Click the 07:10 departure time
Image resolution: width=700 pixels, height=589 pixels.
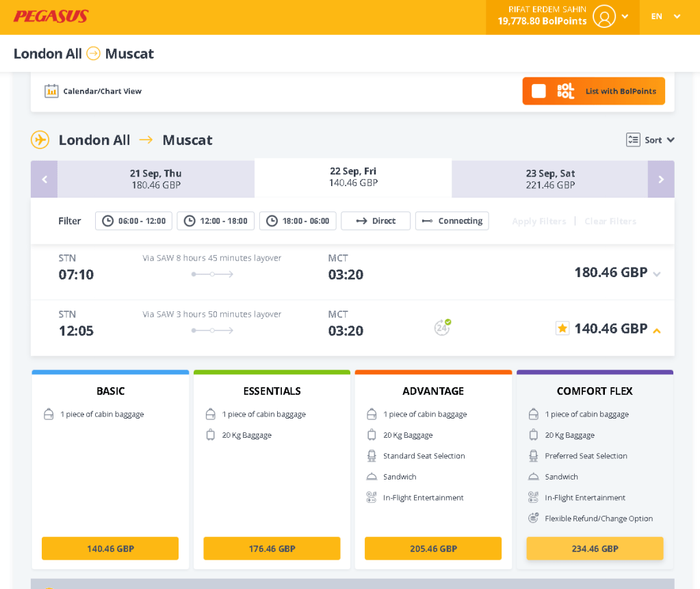[77, 274]
